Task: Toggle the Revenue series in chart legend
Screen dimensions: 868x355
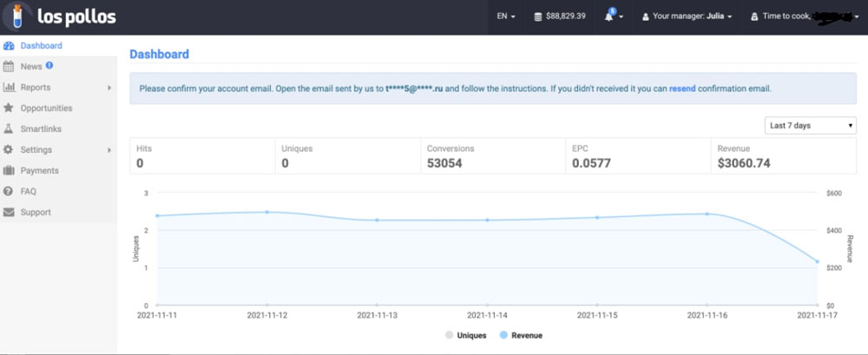Action: [522, 335]
